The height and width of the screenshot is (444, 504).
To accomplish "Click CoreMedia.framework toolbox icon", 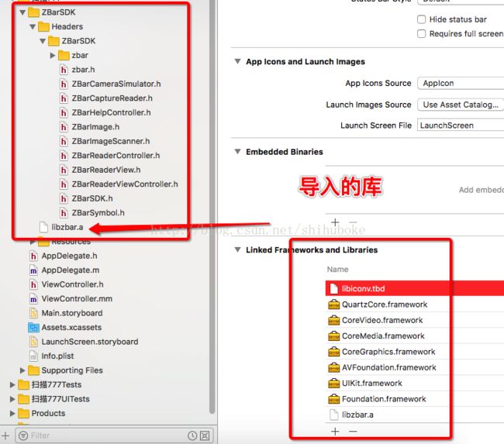I will [333, 336].
